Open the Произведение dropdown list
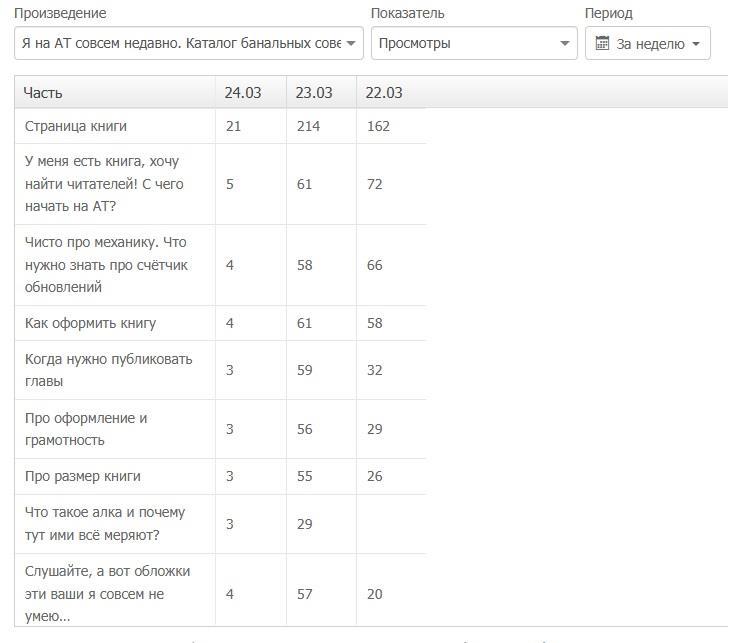The height and width of the screenshot is (643, 742). point(189,44)
